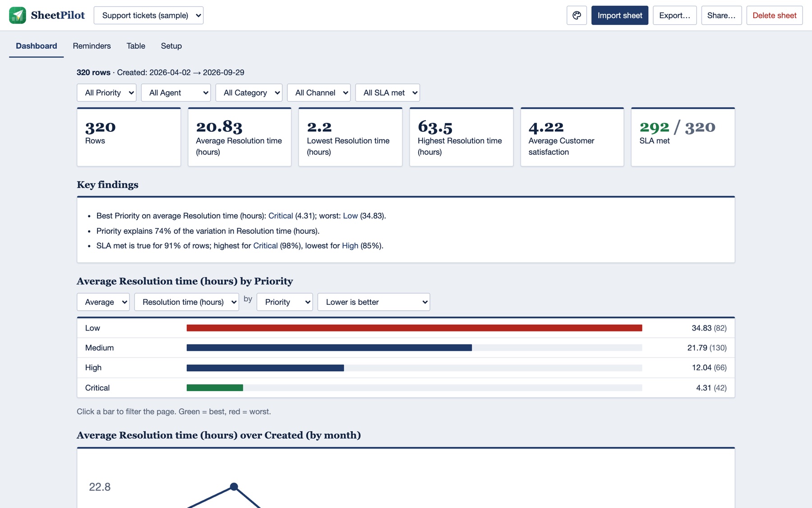Image resolution: width=812 pixels, height=508 pixels.
Task: Open the theme palette icon button
Action: tap(577, 15)
